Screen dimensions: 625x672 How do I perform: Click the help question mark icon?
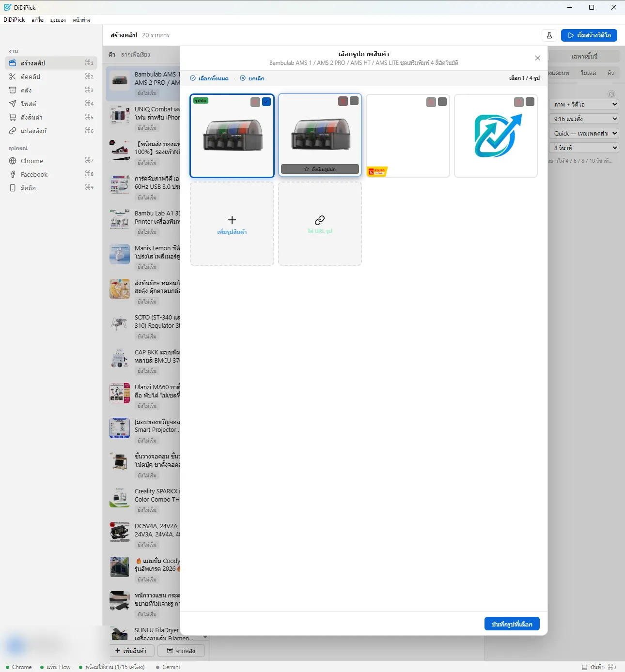611,94
